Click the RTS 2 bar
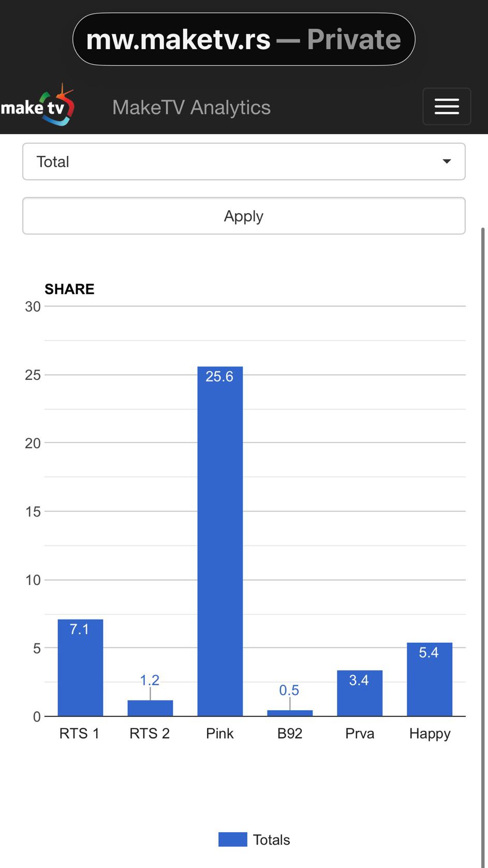The image size is (488, 868). tap(150, 708)
